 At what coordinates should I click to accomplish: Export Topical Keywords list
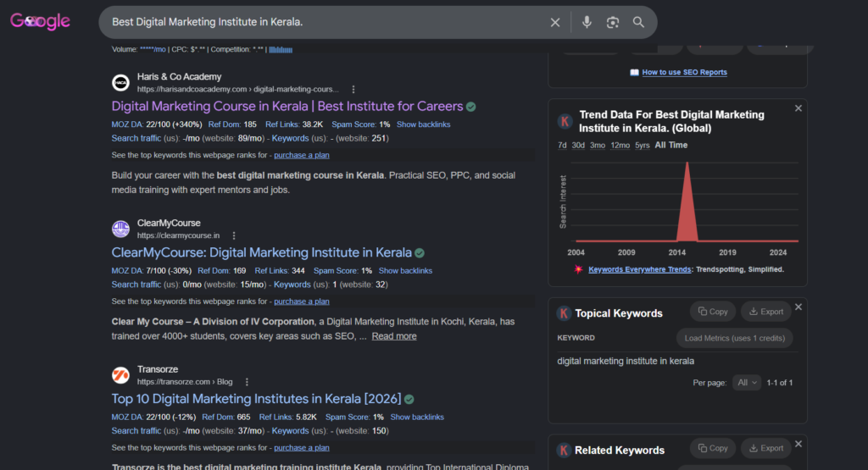(x=766, y=312)
